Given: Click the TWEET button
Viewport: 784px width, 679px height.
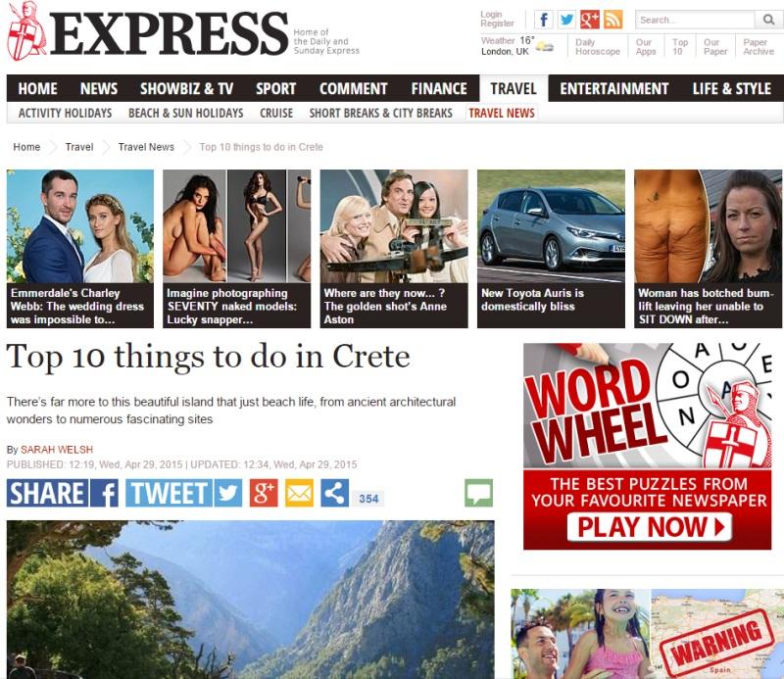Looking at the screenshot, I should 183,493.
